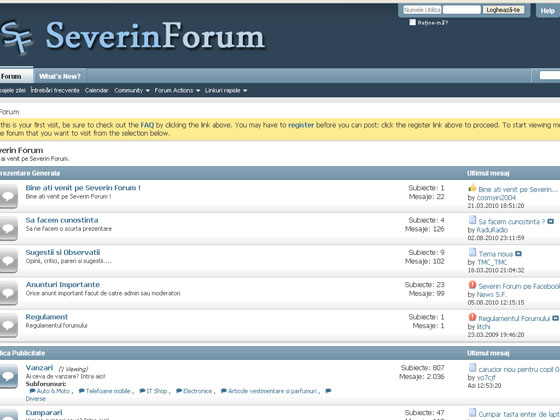This screenshot has width=560, height=420.
Task: Click subforum bubble icon before Diverse
Action: (328, 391)
